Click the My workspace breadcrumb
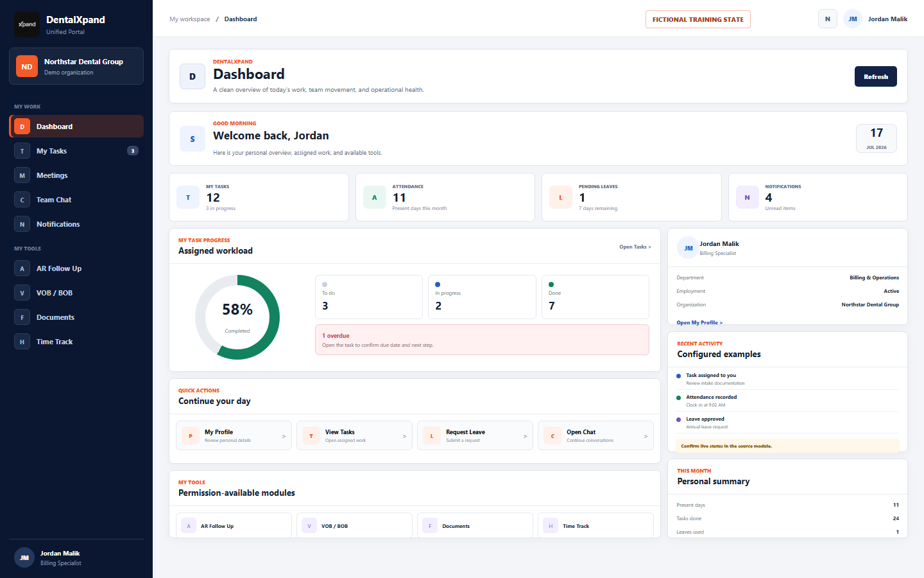Screen dimensions: 924x578 pos(190,19)
